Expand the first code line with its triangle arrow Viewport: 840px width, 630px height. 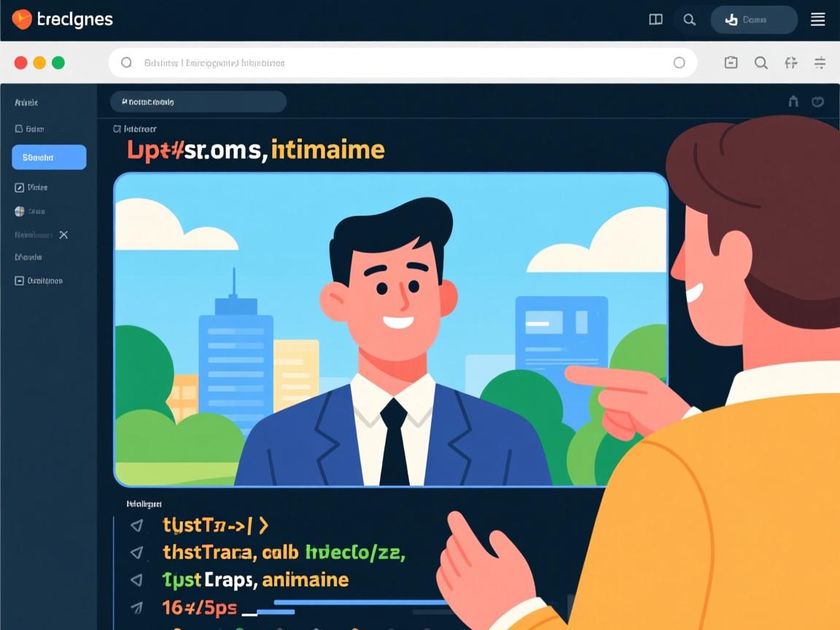click(136, 525)
